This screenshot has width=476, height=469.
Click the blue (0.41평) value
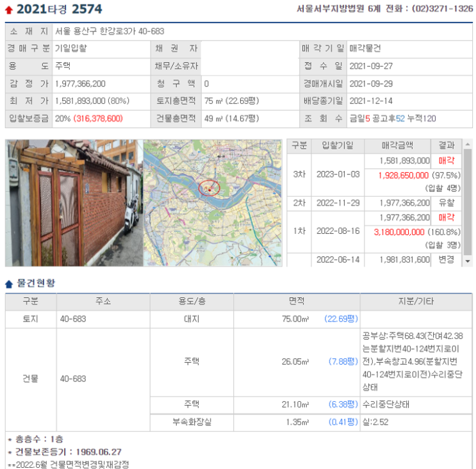343,422
